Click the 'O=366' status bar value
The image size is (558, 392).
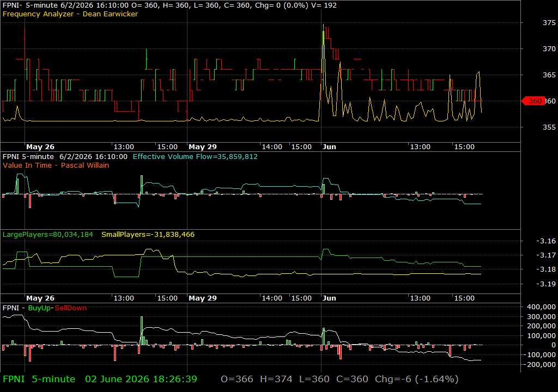237,379
